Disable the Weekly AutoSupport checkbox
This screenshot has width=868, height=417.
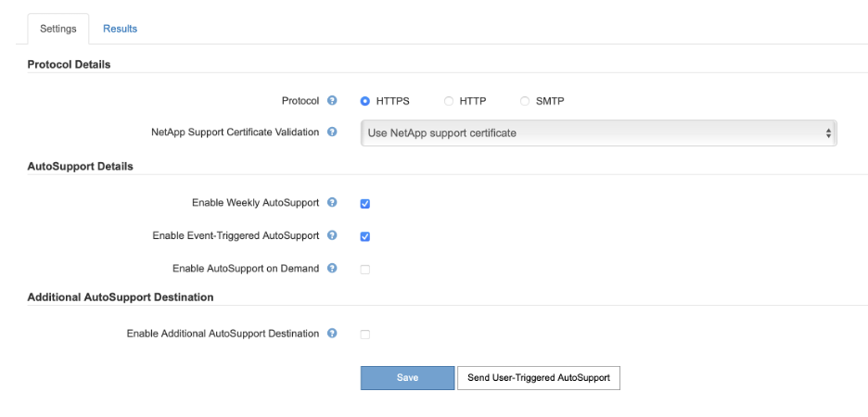tap(365, 203)
